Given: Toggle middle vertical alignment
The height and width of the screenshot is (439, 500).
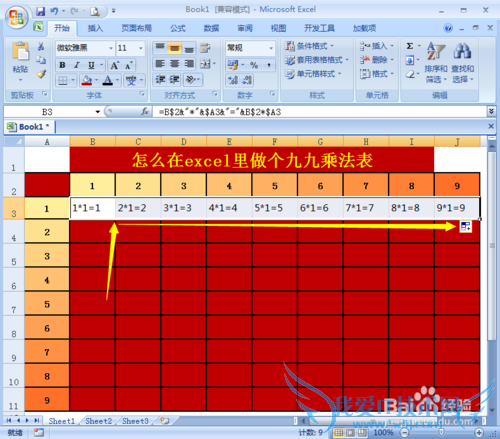Looking at the screenshot, I should tap(175, 48).
